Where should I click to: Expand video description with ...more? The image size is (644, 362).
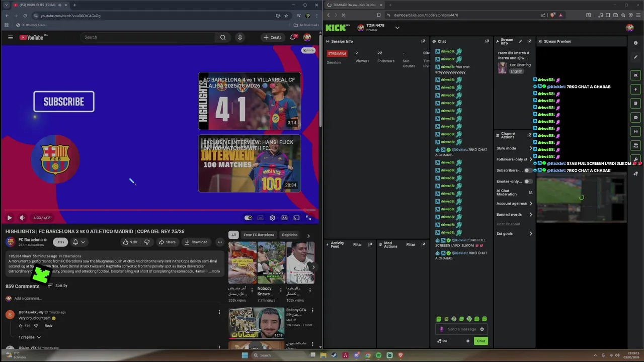click(214, 271)
